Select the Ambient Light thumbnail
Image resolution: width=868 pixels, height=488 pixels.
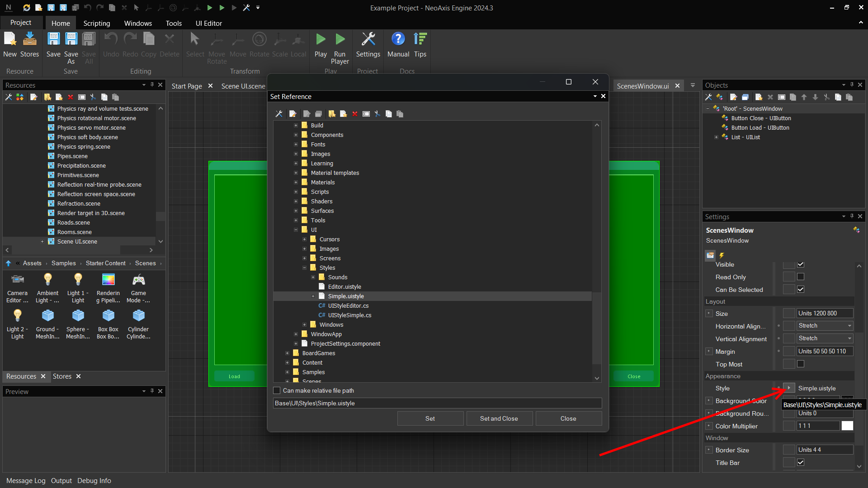[x=47, y=289]
